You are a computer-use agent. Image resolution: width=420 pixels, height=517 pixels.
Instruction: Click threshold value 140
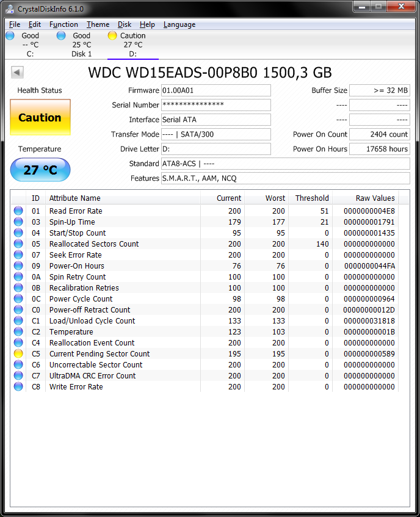point(322,244)
